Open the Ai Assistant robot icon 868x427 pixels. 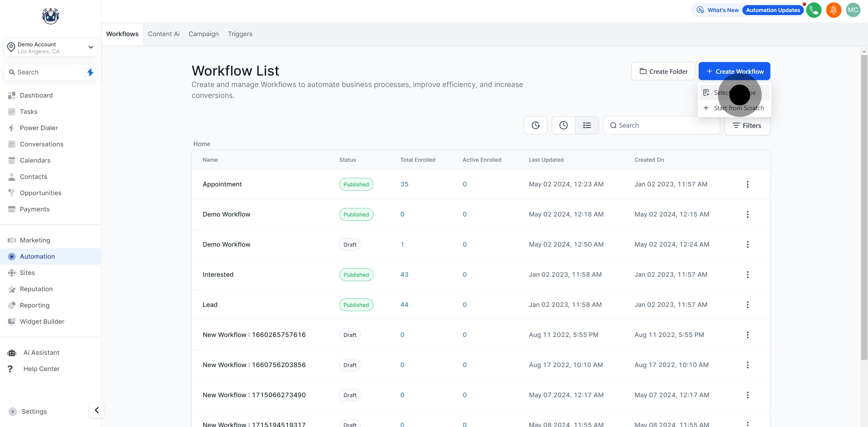point(12,353)
